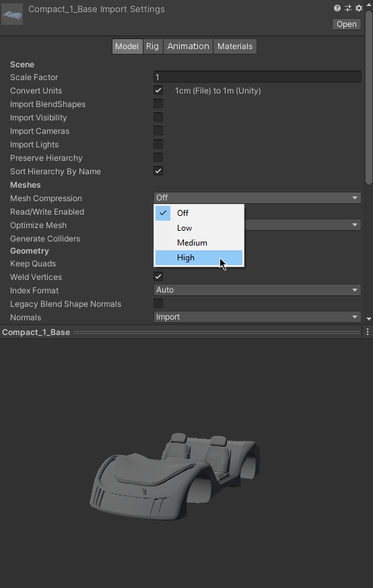Open preview panel three-dot options menu
The height and width of the screenshot is (588, 373).
[368, 332]
